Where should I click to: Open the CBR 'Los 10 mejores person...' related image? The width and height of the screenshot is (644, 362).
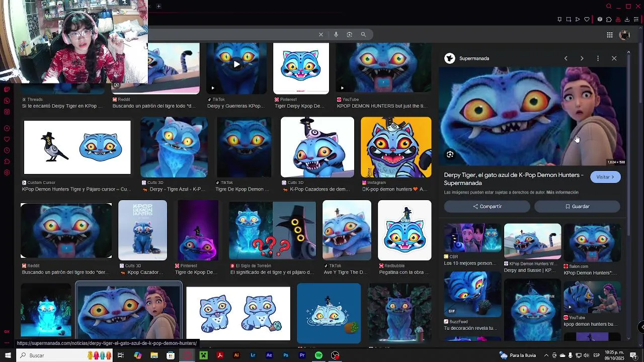click(x=472, y=238)
